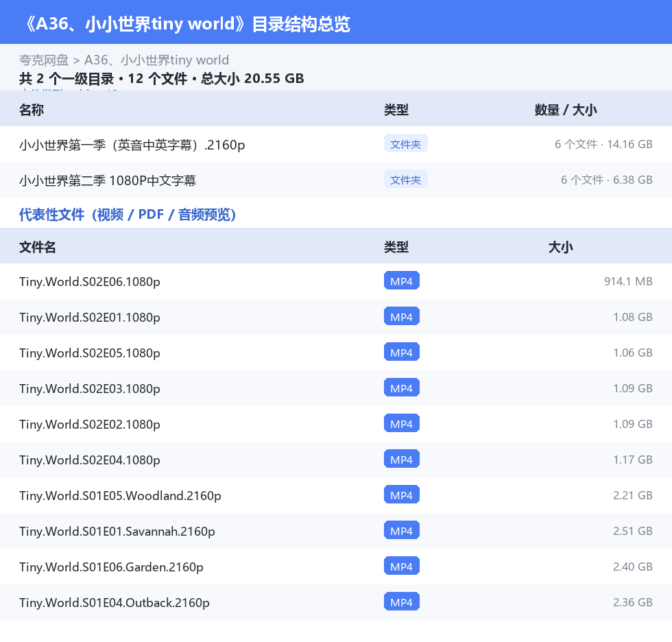The image size is (672, 642).
Task: Click the MP4 badge for S02E04
Action: coord(402,459)
